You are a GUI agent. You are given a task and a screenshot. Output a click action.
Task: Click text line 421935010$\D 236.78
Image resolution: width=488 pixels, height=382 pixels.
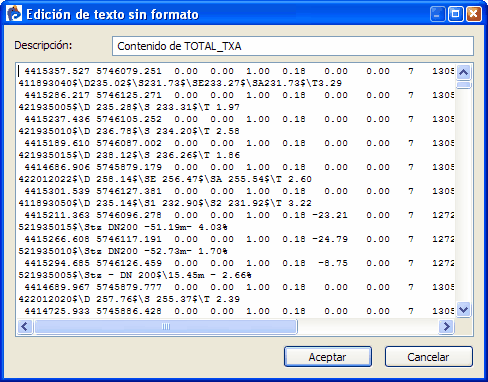pos(129,131)
